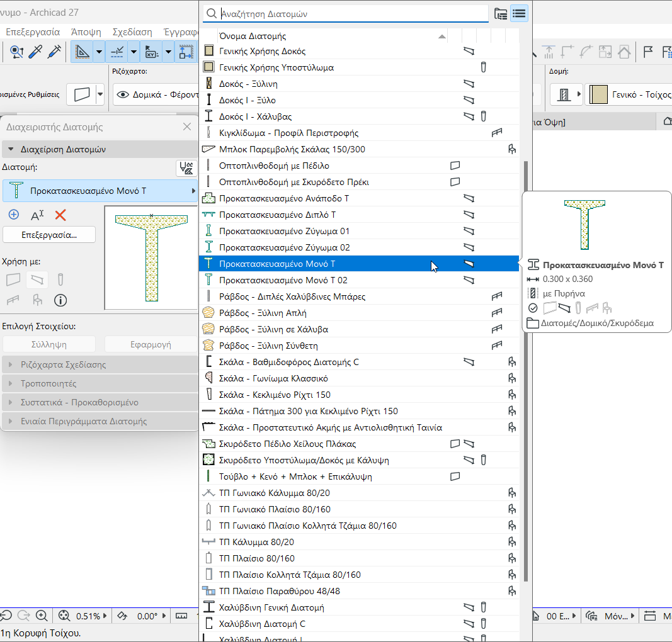
Task: Delete profile with the red X icon
Action: (60, 215)
